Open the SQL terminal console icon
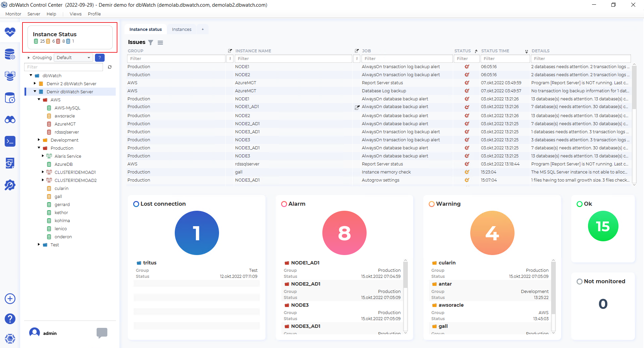This screenshot has height=348, width=644. pos(10,141)
